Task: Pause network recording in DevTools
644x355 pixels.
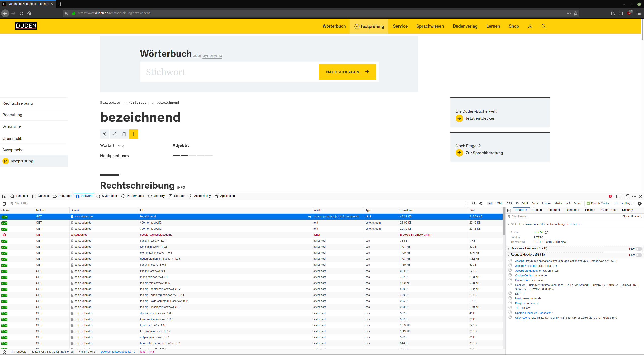Action: point(467,203)
